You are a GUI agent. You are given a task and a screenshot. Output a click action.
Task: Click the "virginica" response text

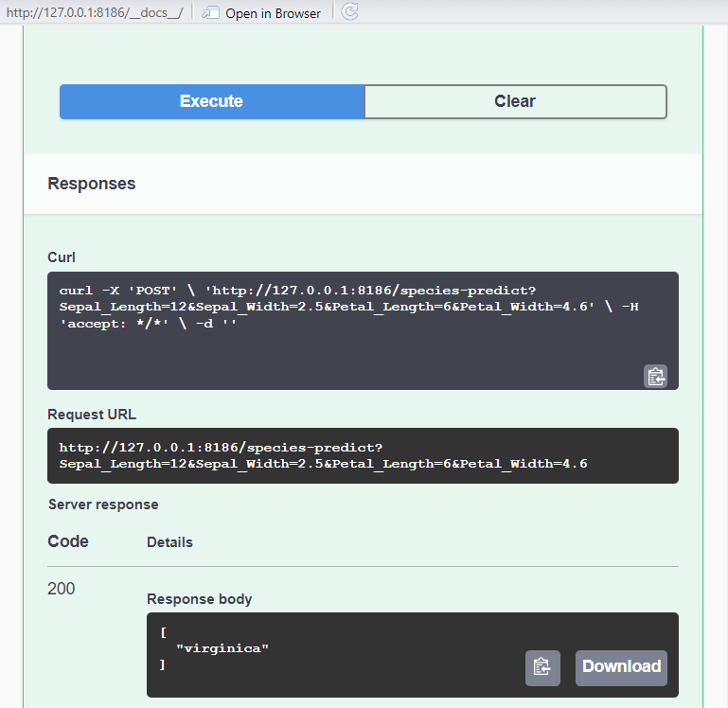(222, 648)
